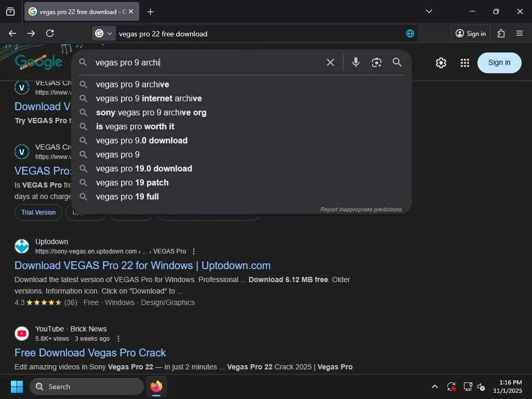The width and height of the screenshot is (532, 399).
Task: Open the list all tabs chevron
Action: pyautogui.click(x=429, y=11)
